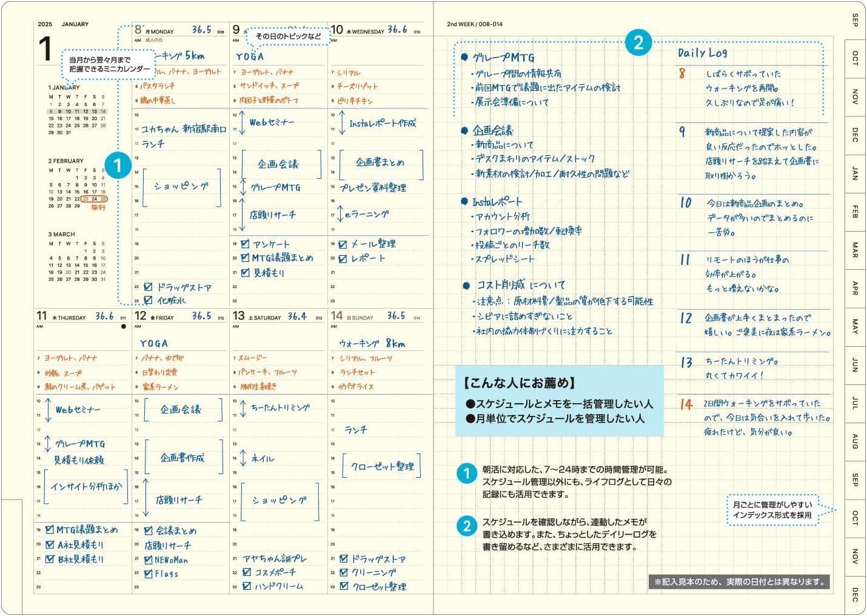867x616 pixels.
Task: Click the 展示会準備について memo line
Action: pos(512,102)
